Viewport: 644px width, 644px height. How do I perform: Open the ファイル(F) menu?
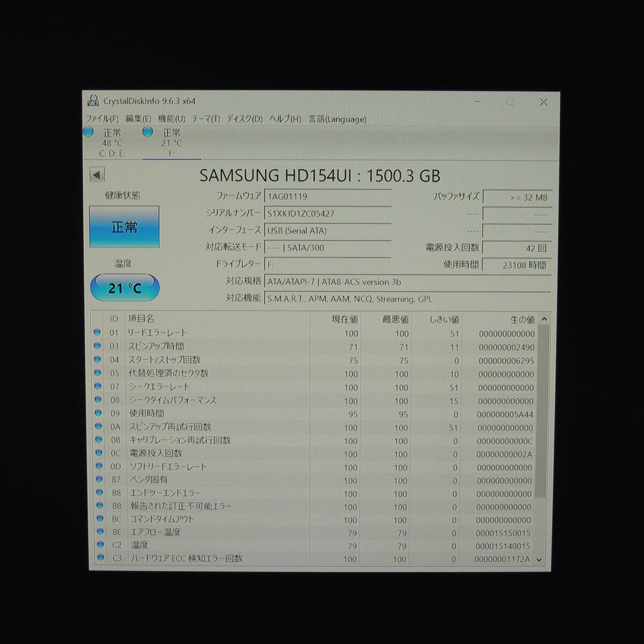tap(102, 119)
